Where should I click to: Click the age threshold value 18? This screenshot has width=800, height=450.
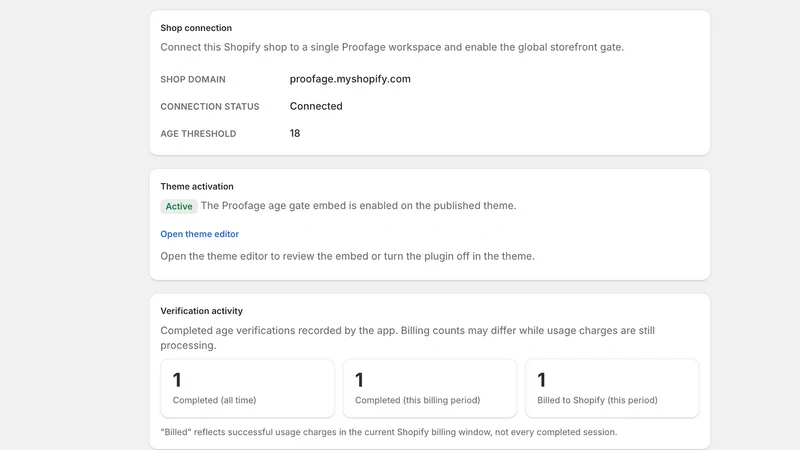(x=295, y=133)
